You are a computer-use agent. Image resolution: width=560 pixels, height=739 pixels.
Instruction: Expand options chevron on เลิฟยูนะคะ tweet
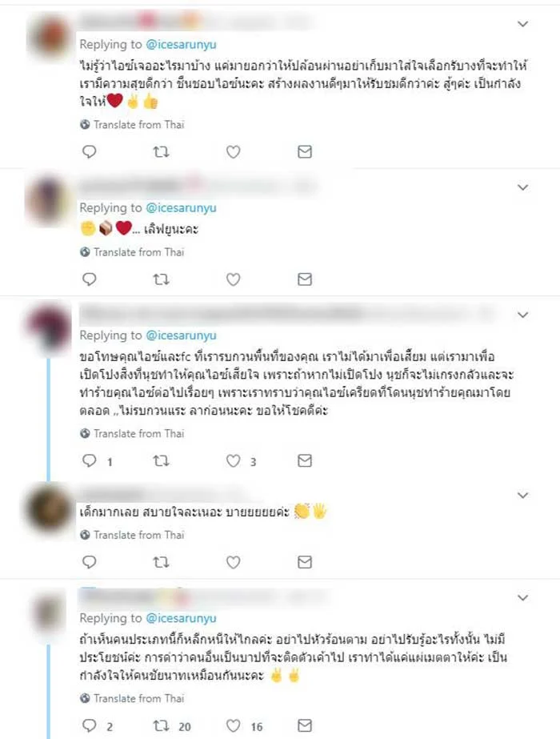pos(522,187)
